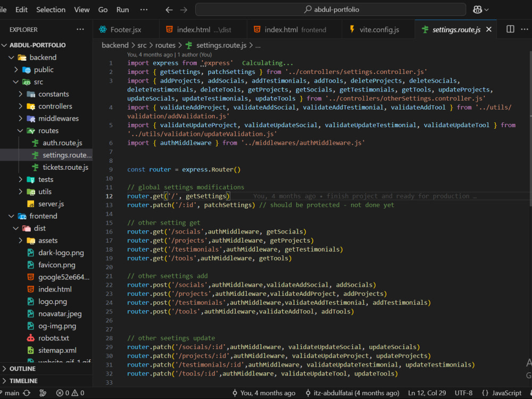Click the main branch indicator
The image size is (532, 399).
[x=10, y=393]
